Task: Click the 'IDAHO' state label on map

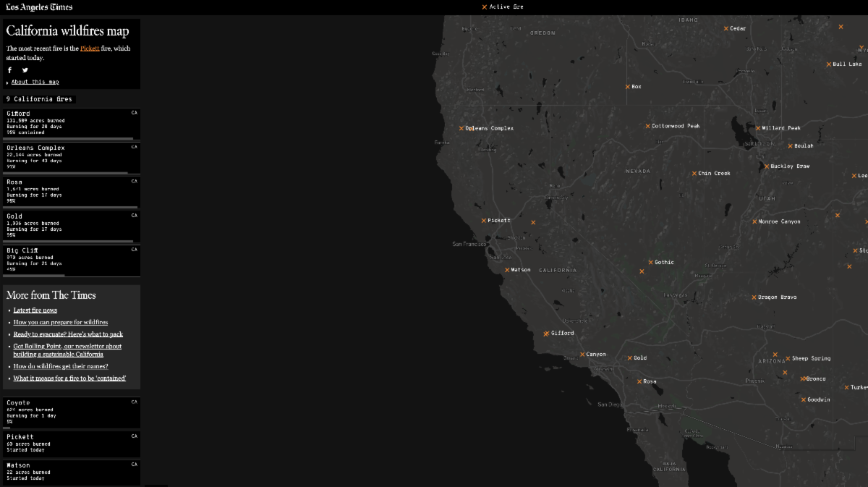Action: (x=689, y=20)
